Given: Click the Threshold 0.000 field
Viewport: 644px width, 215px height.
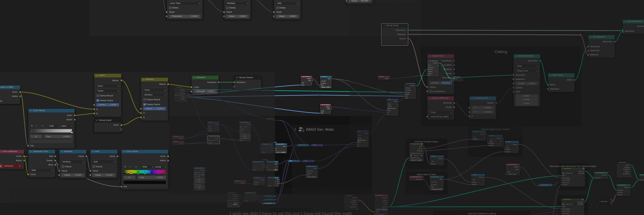Looking at the screenshot, I should tap(184, 16).
